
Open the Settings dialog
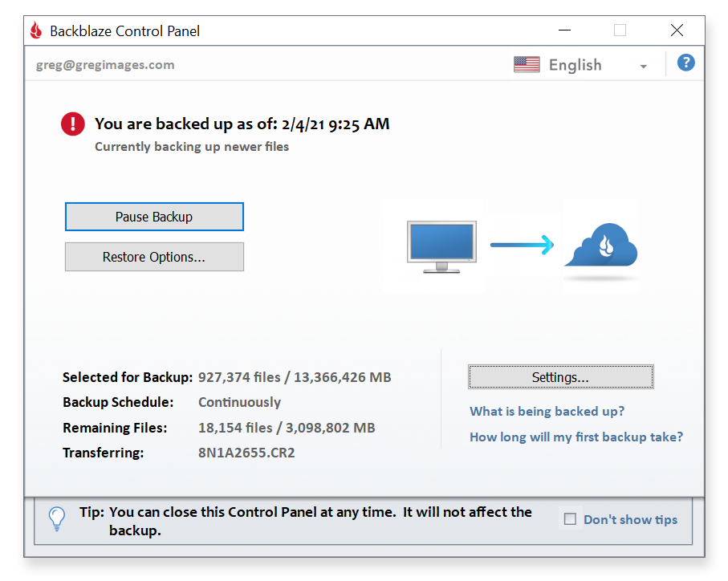pyautogui.click(x=560, y=377)
